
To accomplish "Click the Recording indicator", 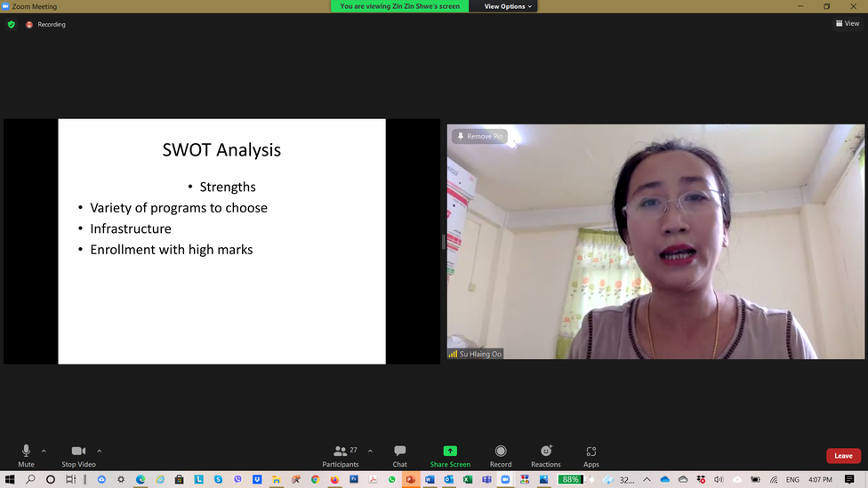I will click(46, 24).
